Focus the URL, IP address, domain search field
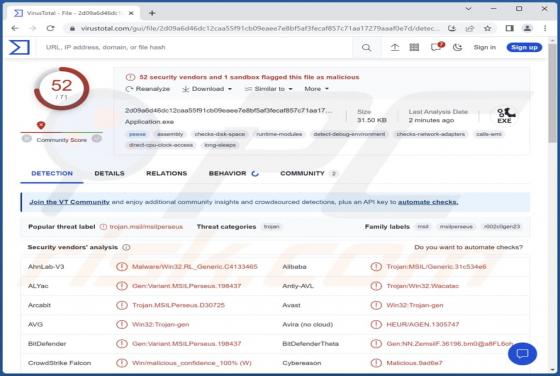 pyautogui.click(x=196, y=47)
